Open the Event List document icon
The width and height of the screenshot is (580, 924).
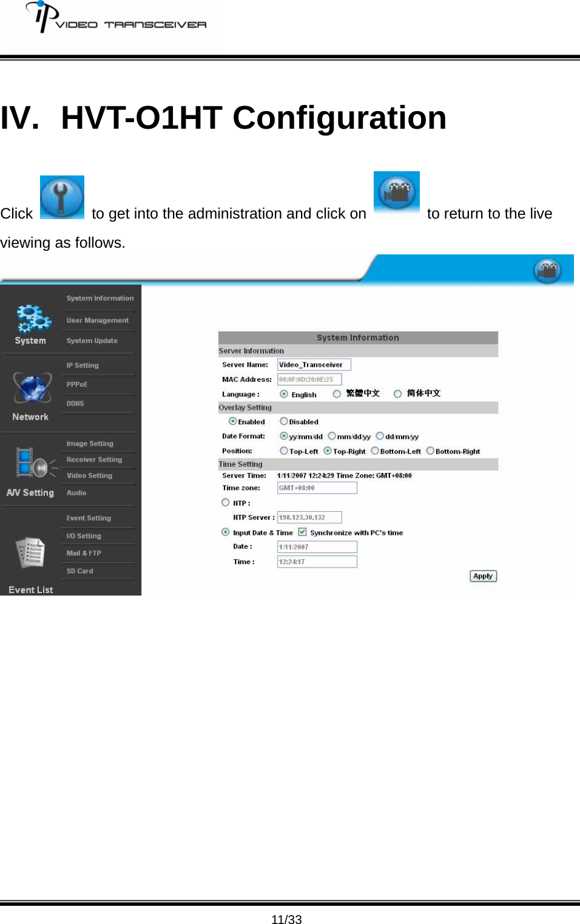30,552
